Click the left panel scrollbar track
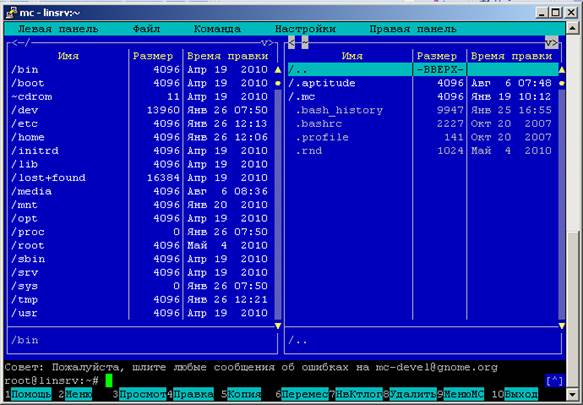The height and width of the screenshot is (405, 583). point(278,205)
